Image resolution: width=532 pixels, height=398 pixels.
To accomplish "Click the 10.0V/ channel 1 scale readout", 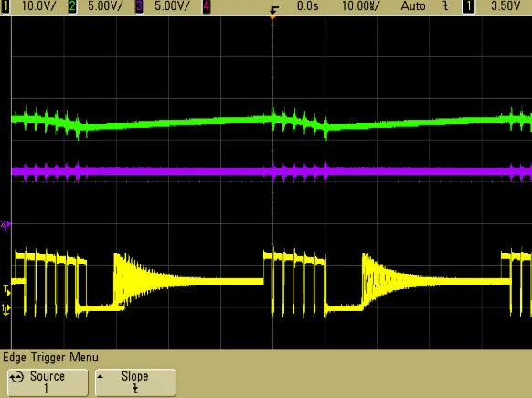I will pyautogui.click(x=38, y=6).
